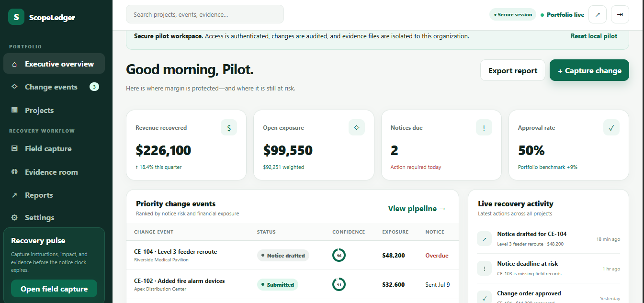The width and height of the screenshot is (644, 303).
Task: Open Notice drafted for CE-104 activity
Action: 548,238
